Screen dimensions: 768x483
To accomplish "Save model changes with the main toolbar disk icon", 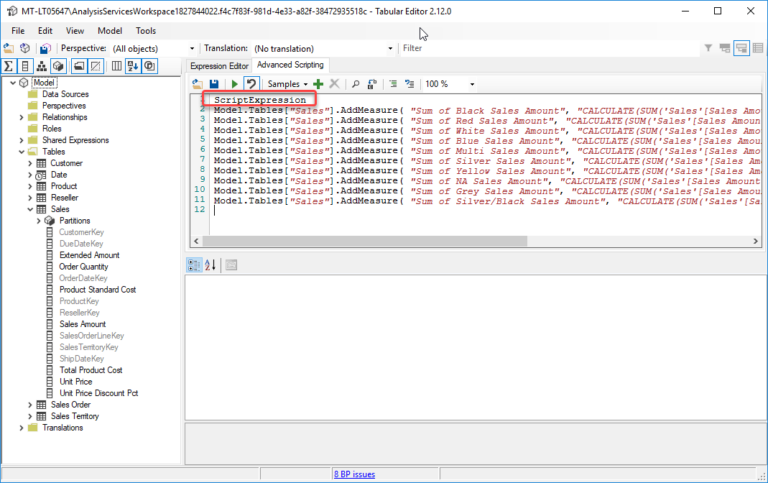I will tap(46, 48).
